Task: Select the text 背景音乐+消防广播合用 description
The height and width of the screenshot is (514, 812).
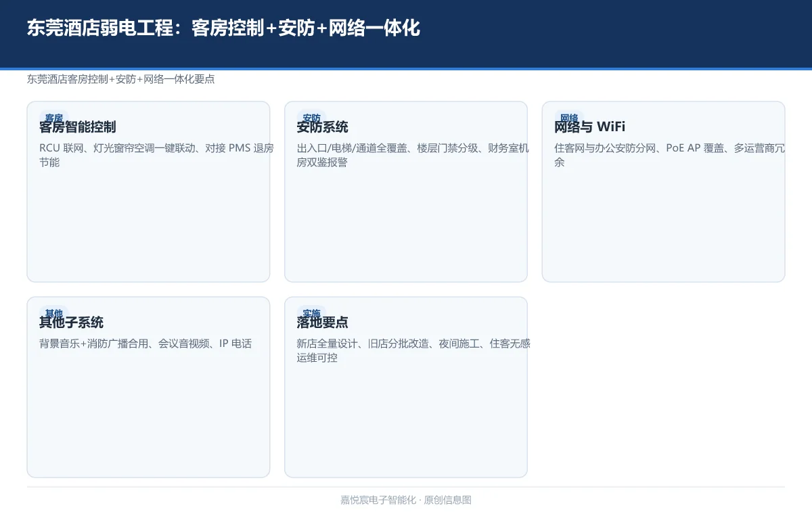Action: [145, 344]
